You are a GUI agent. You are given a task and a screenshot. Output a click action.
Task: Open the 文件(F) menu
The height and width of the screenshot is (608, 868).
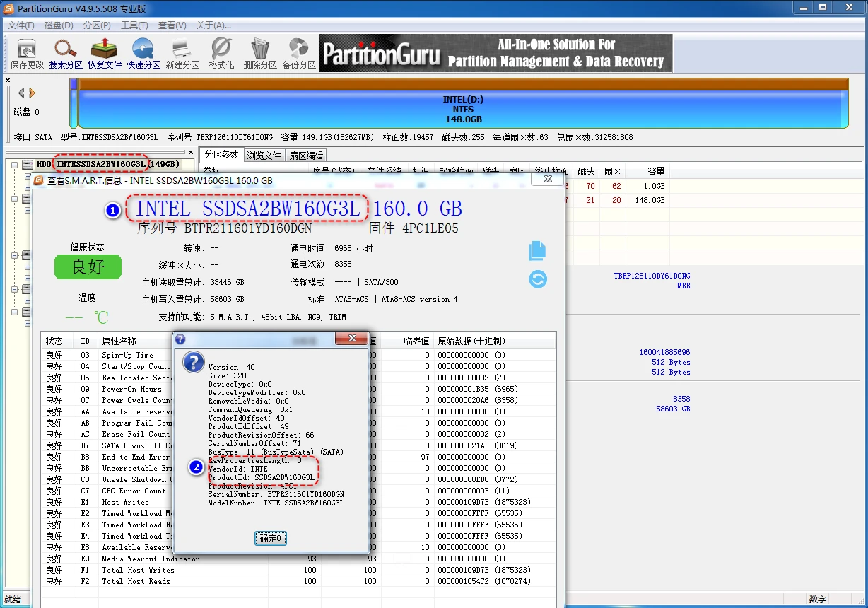(21, 25)
